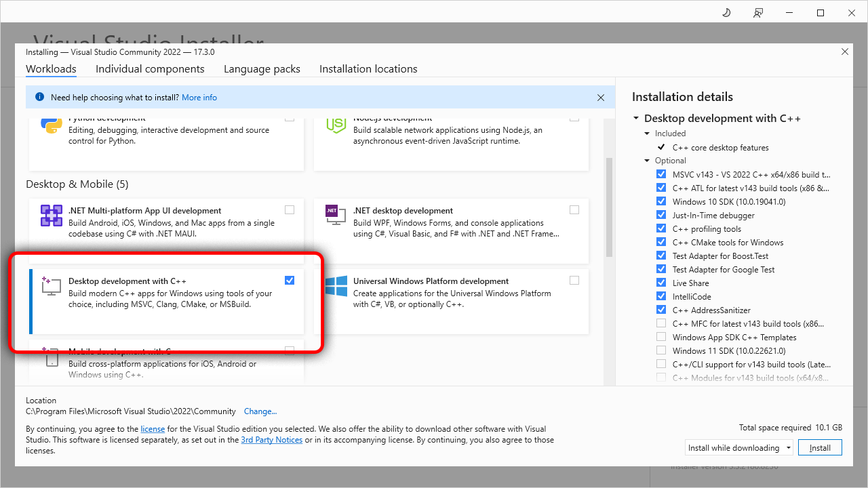Switch to the Workloads tab
868x488 pixels.
point(51,69)
